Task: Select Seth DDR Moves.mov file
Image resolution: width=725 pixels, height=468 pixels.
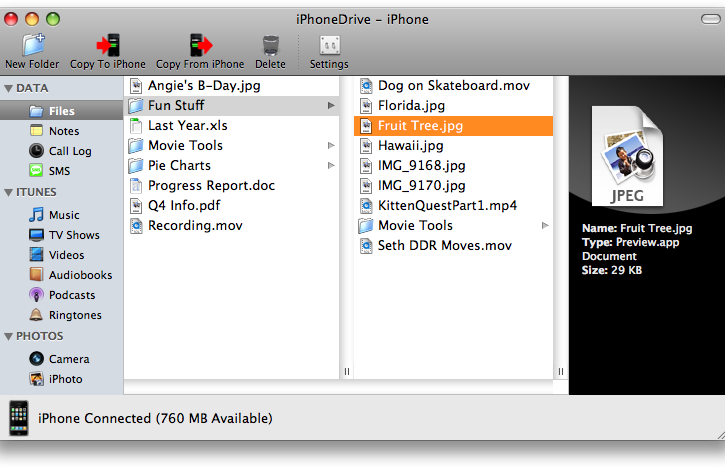Action: (x=453, y=246)
